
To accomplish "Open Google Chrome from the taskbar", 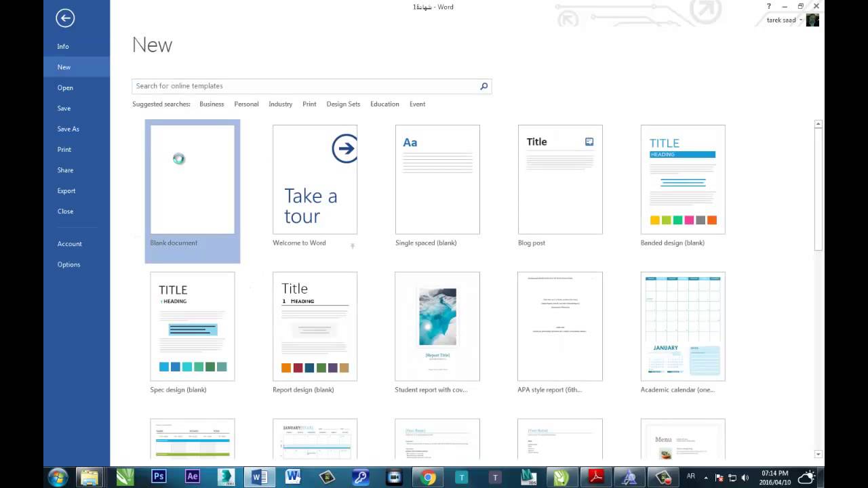I will point(428,477).
